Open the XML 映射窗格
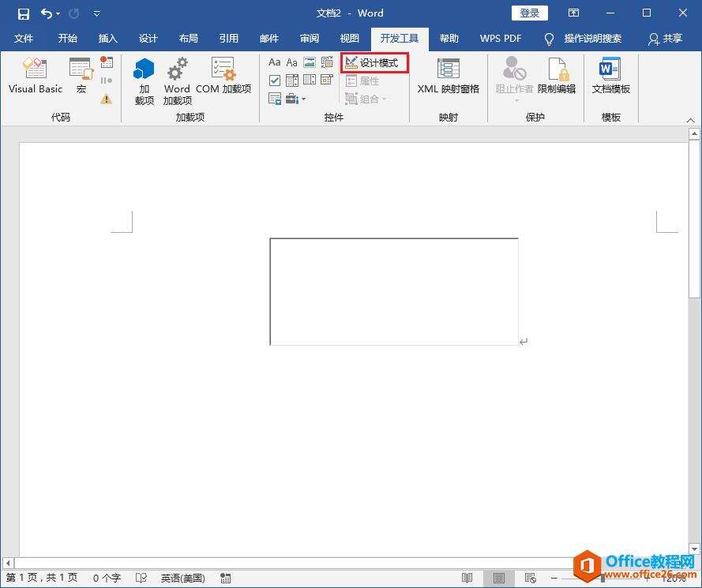702x588 pixels. click(x=449, y=75)
